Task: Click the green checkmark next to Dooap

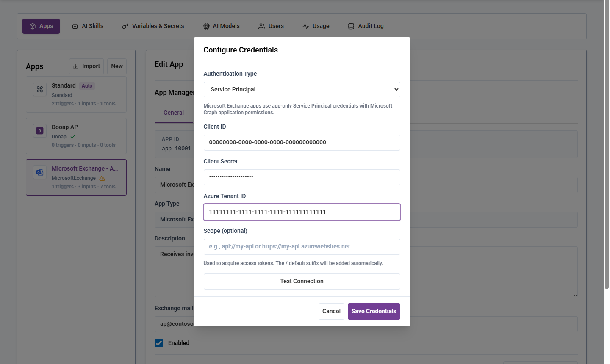Action: click(x=73, y=137)
